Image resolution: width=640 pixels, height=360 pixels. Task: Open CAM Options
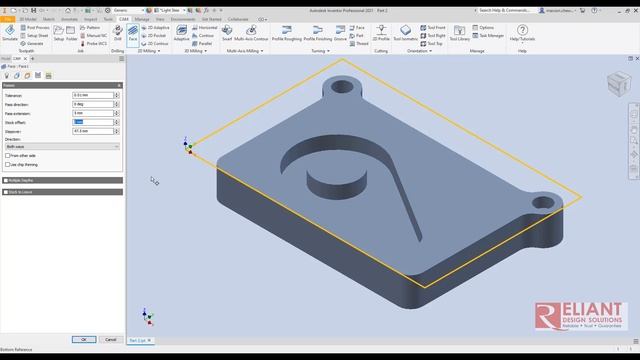(x=483, y=28)
